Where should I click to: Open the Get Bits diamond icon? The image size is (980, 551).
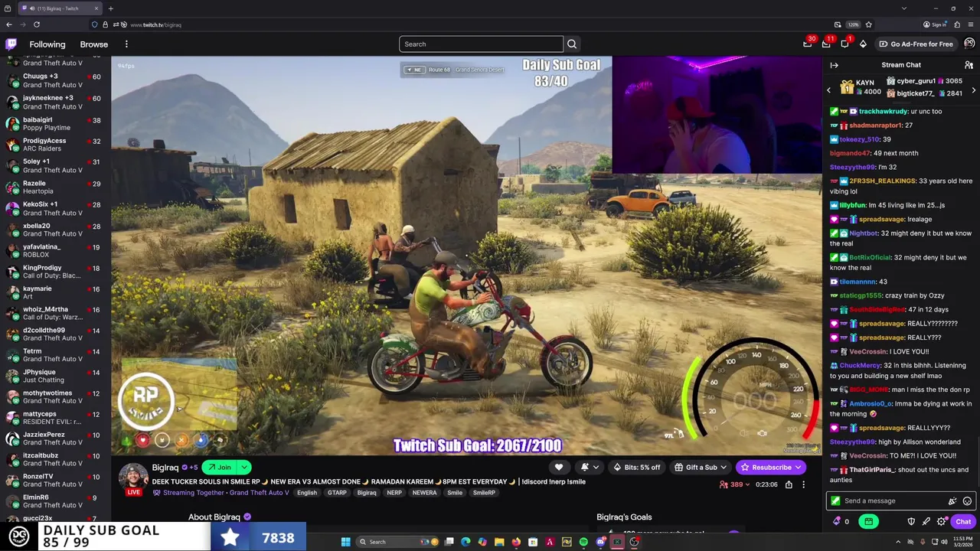863,44
